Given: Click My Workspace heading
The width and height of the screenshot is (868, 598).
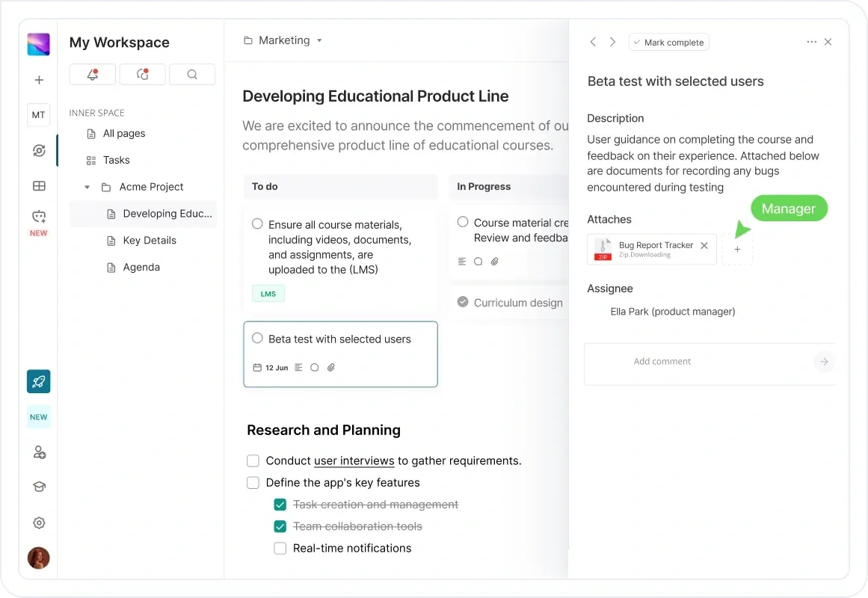Looking at the screenshot, I should 119,43.
